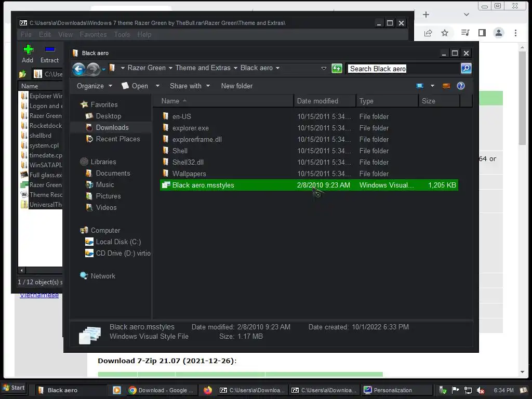Click the Chrome share page icon
Image resolution: width=532 pixels, height=399 pixels.
point(428,33)
